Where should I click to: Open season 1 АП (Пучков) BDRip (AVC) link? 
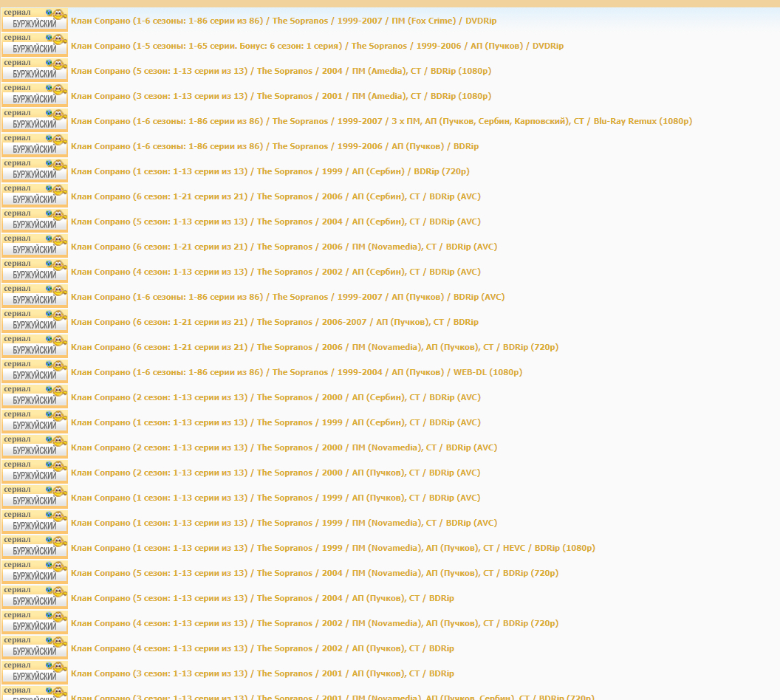coord(276,498)
